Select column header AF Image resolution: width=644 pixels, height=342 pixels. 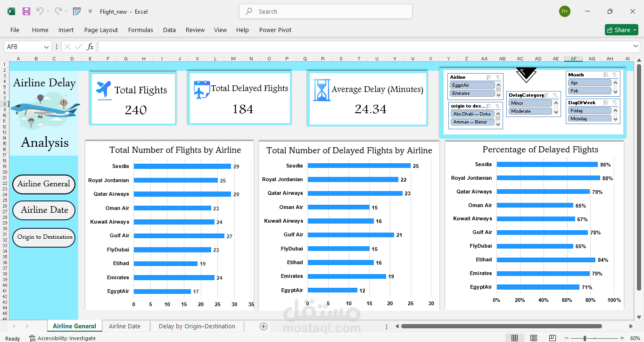click(x=574, y=58)
